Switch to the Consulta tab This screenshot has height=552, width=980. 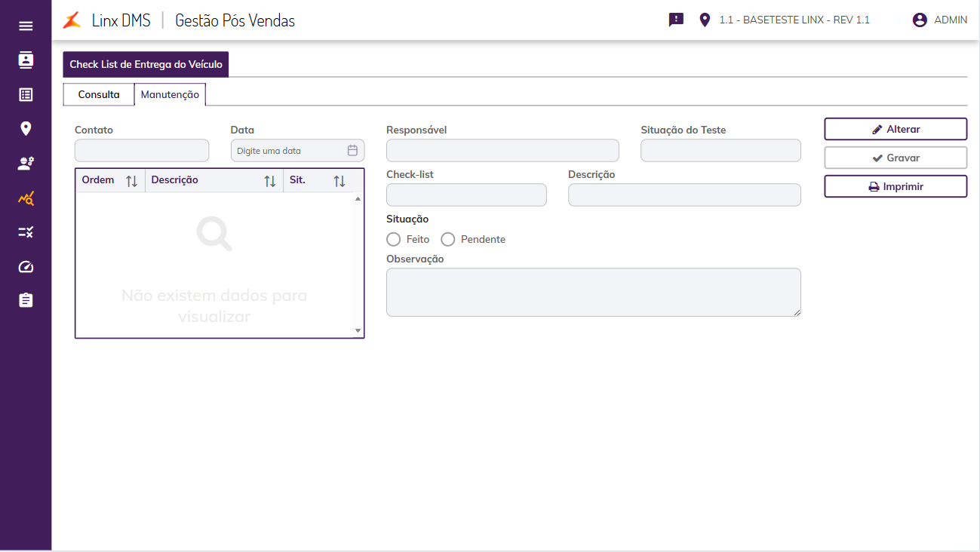(99, 95)
